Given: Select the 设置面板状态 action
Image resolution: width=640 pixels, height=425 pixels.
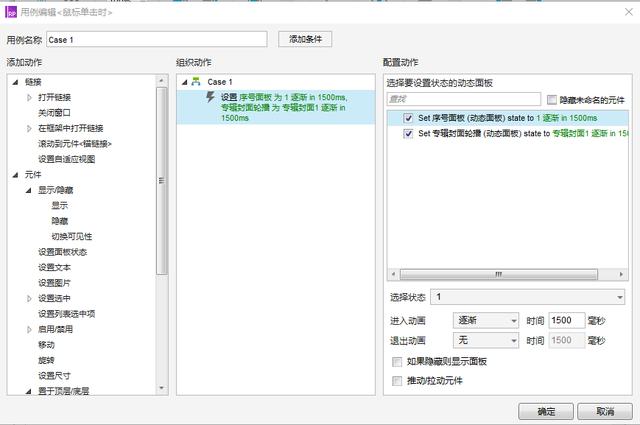Looking at the screenshot, I should click(x=62, y=252).
